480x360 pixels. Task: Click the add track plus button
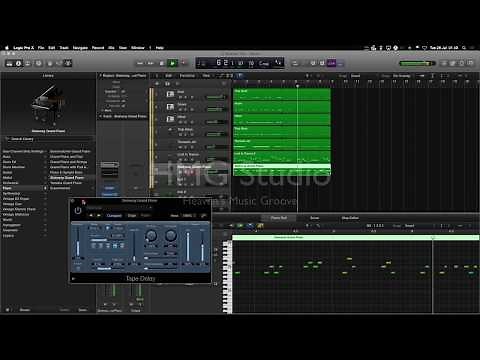point(158,83)
